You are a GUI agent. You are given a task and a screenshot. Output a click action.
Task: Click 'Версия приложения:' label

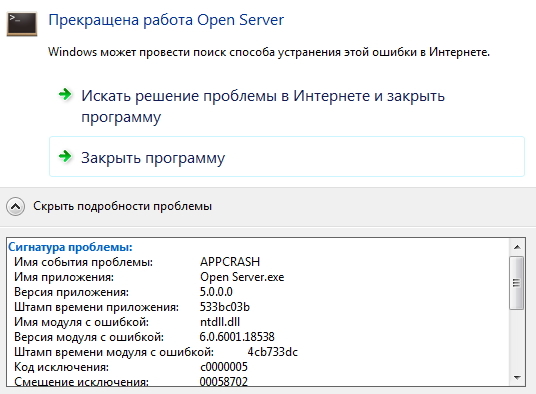coord(71,292)
